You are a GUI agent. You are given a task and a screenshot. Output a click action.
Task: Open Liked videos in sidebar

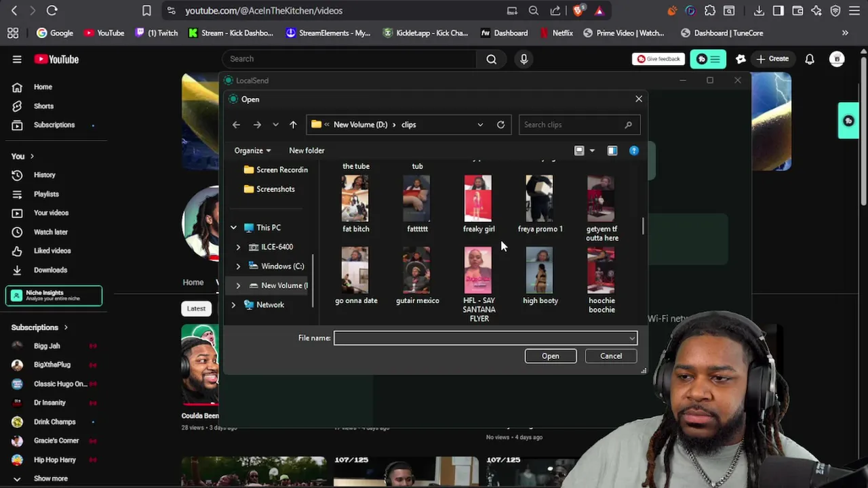(52, 251)
